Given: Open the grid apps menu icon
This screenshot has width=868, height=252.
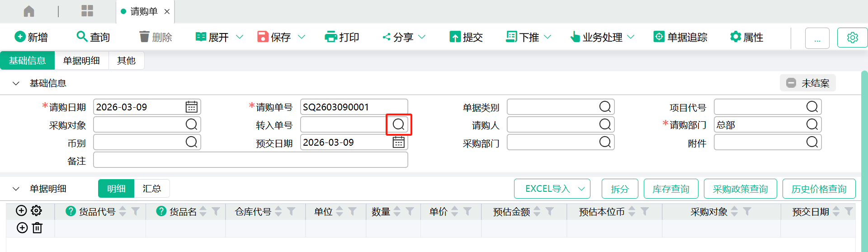Looking at the screenshot, I should [x=87, y=11].
